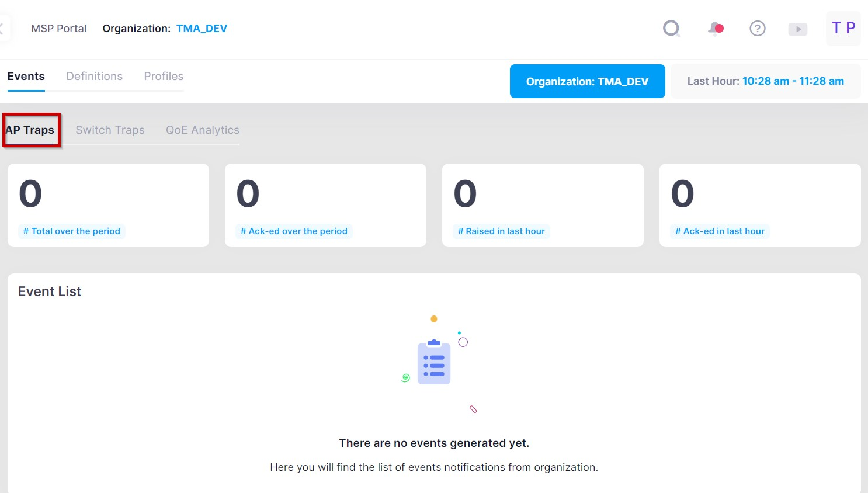Open the QoE Analytics sub-tab
The image size is (868, 493).
tap(203, 130)
